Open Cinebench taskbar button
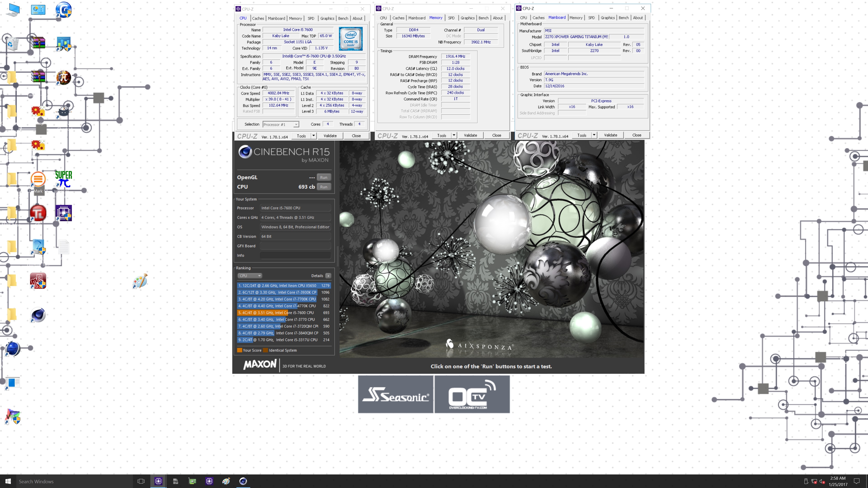This screenshot has height=488, width=868. 243,481
